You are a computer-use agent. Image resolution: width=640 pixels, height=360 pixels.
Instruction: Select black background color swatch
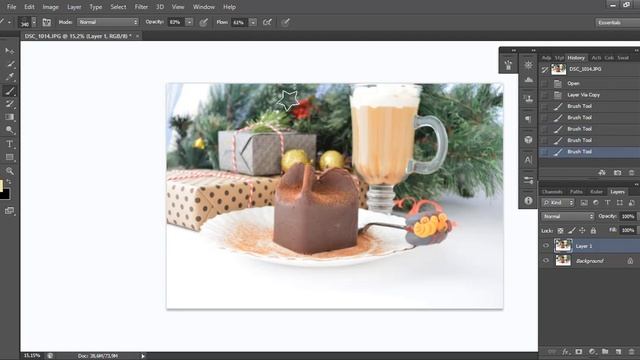coord(4,194)
